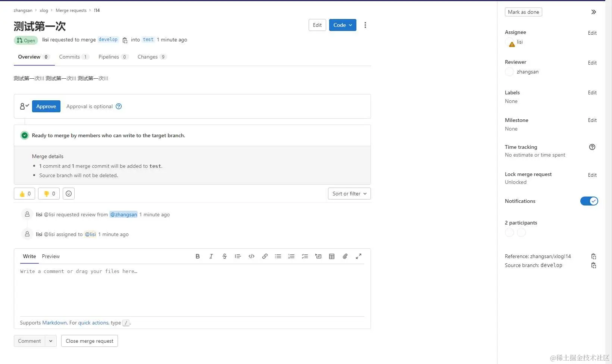Switch to the Overview tab

pyautogui.click(x=34, y=57)
